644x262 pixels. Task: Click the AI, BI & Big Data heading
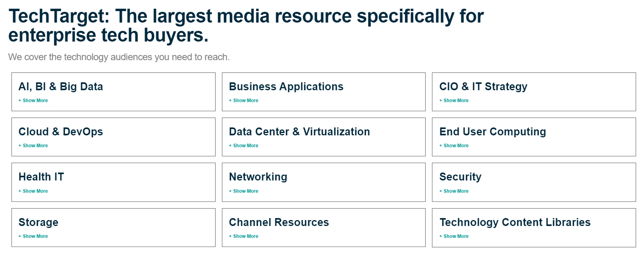[61, 87]
